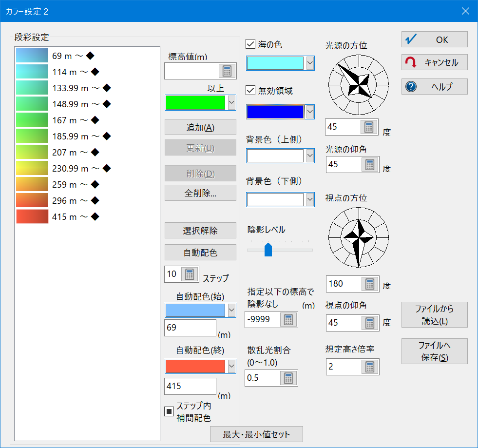Select the 259 m color step
Screen dimensions: 478x448
87,184
